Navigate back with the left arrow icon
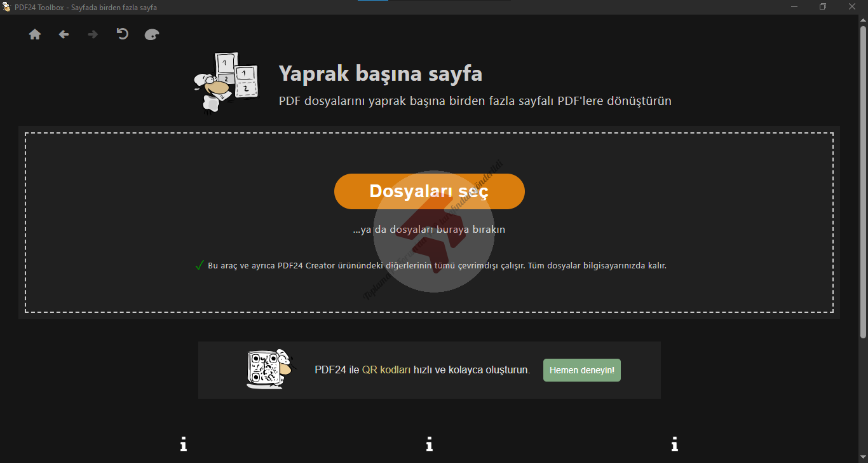The height and width of the screenshot is (463, 868). click(x=64, y=34)
